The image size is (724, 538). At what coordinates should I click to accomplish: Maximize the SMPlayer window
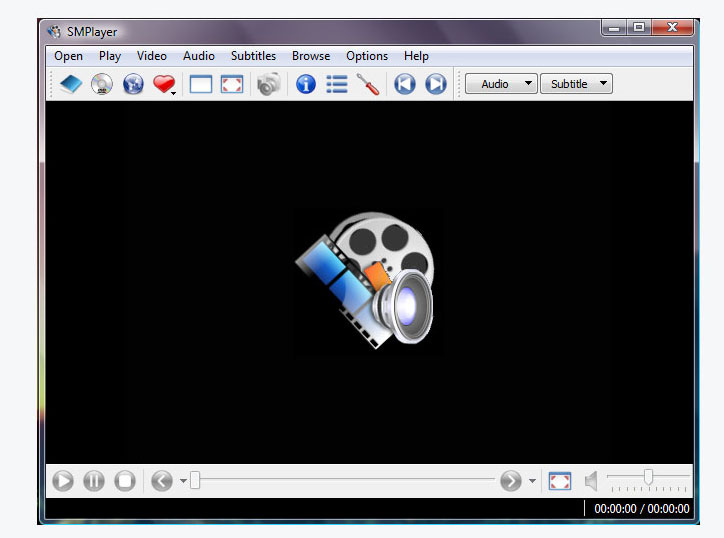[x=639, y=28]
